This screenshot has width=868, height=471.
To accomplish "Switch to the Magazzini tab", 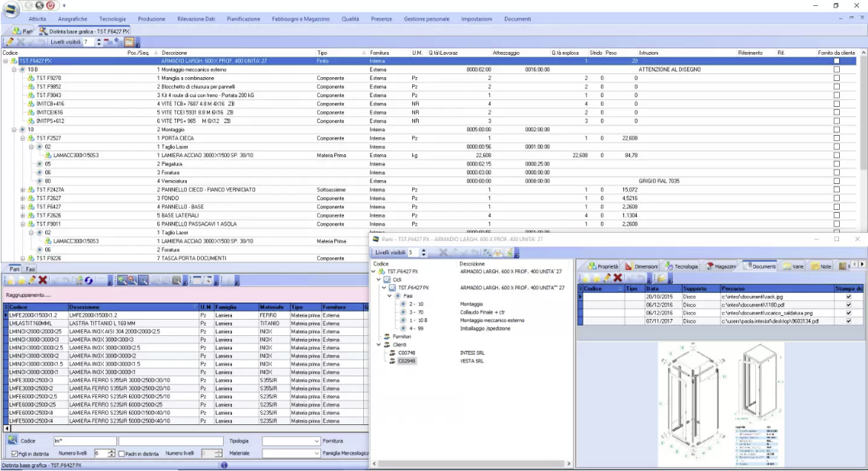I will click(x=723, y=268).
